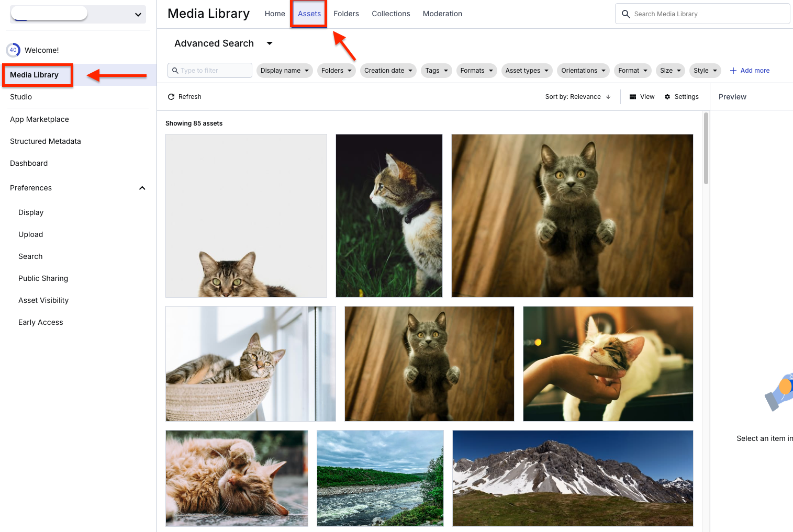This screenshot has width=793, height=532.
Task: Select the filter magnifier in Type to filter
Action: click(x=175, y=70)
